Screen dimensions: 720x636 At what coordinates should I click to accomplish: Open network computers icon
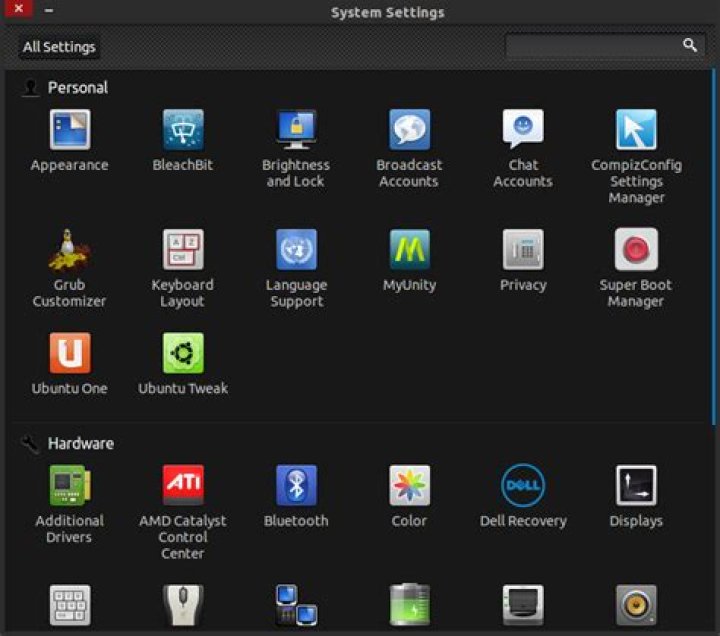pyautogui.click(x=296, y=605)
